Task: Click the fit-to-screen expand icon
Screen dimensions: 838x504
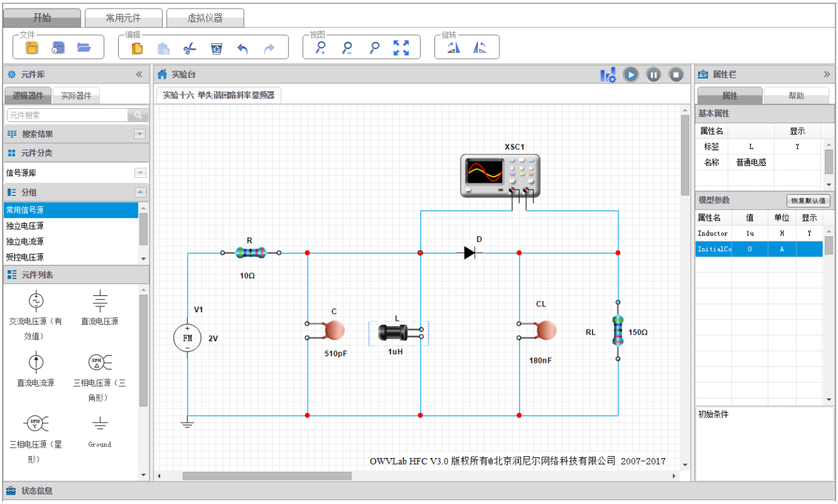Action: click(x=401, y=48)
